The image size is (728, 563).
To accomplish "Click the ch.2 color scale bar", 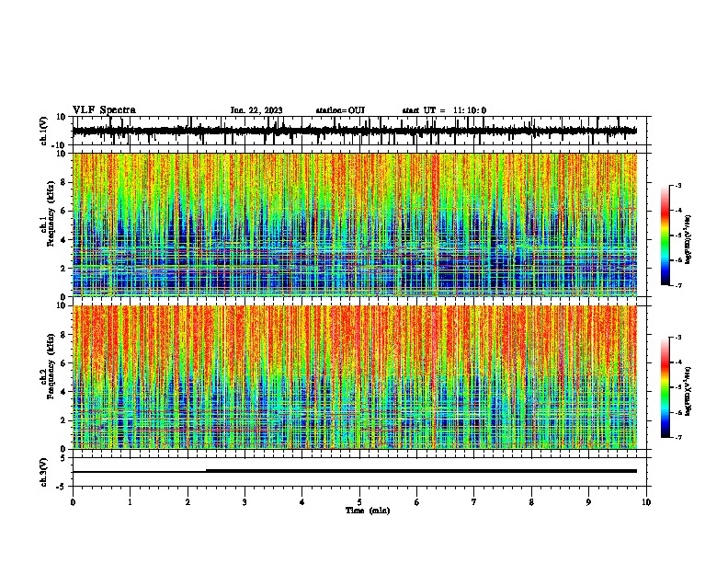I will [x=665, y=387].
